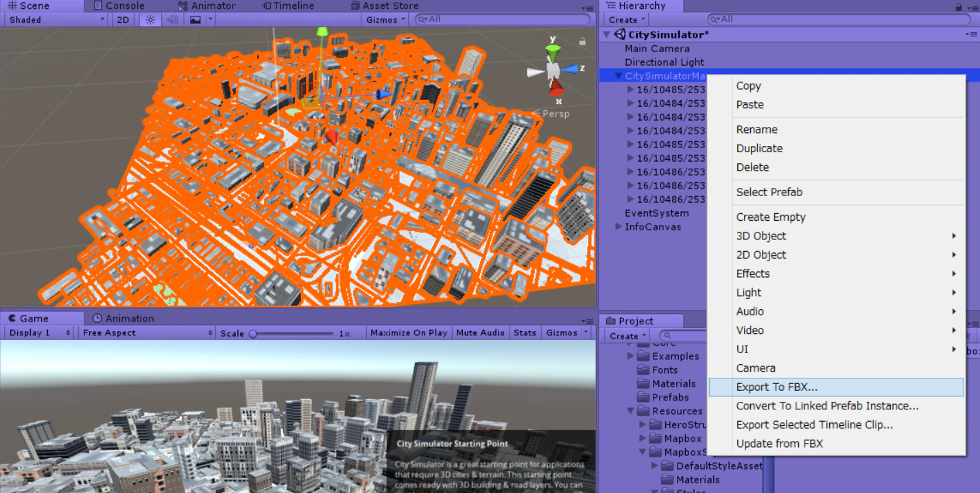
Task: Select the Examples folder icon in Project
Action: [643, 357]
